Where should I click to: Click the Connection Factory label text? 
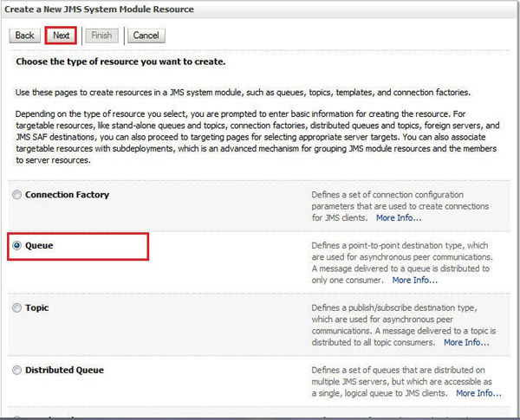tap(67, 195)
